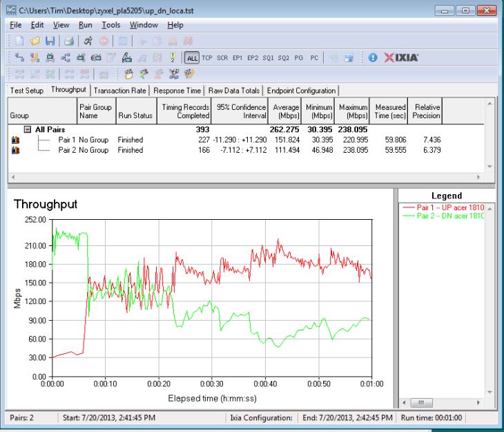Click the red Stop test icon
The image size is (504, 432).
click(104, 41)
